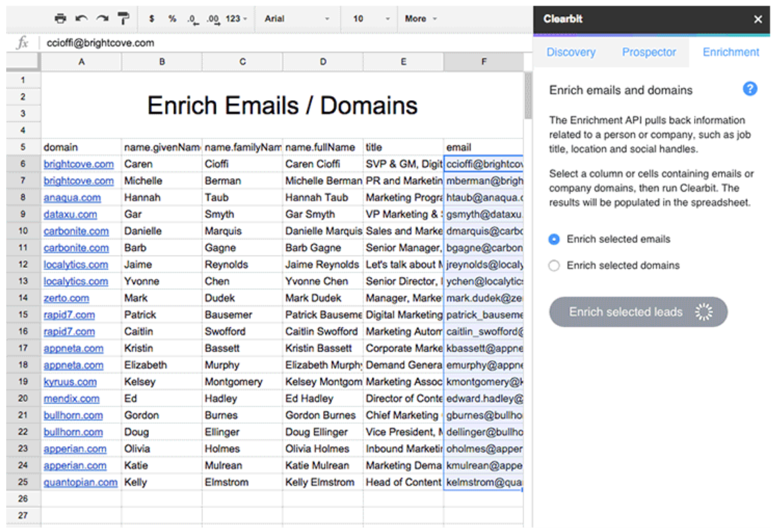The height and width of the screenshot is (532, 776).
Task: Open kyruus.com domain link
Action: [70, 382]
